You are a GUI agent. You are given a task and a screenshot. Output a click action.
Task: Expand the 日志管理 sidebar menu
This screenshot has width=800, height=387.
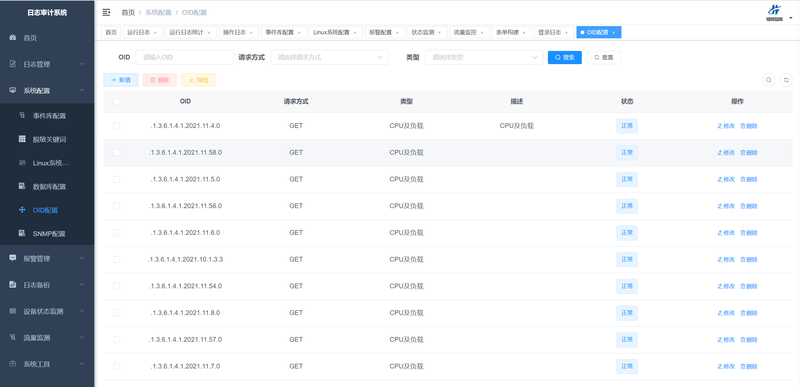[82, 64]
